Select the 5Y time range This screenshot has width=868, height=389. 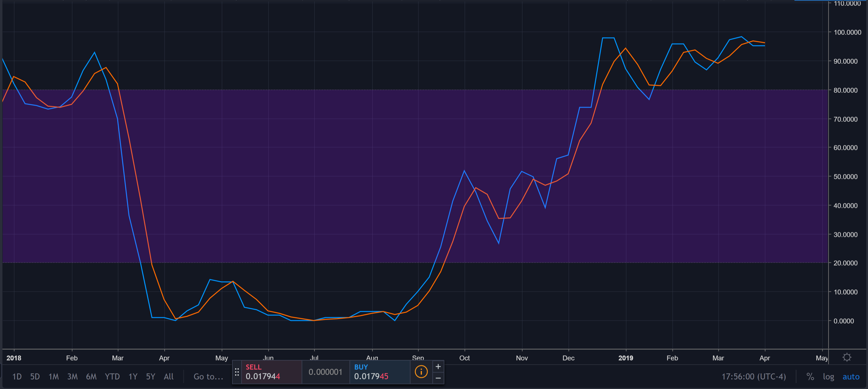[150, 376]
